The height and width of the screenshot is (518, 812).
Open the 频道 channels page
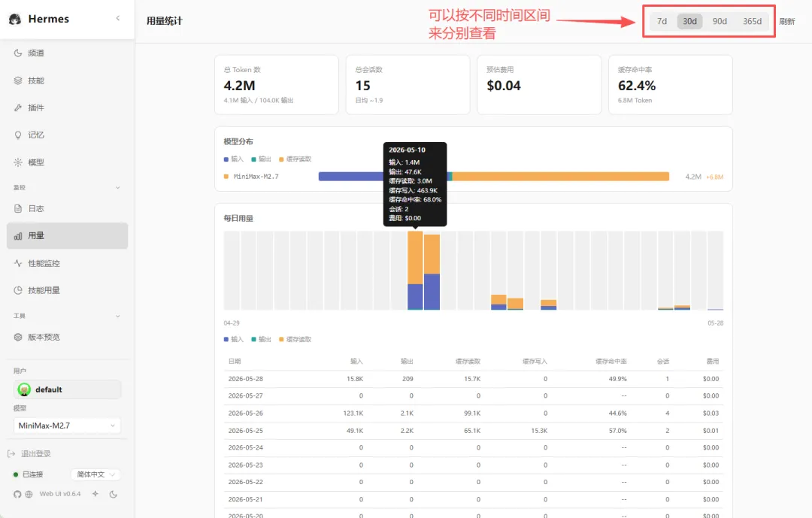click(x=68, y=53)
